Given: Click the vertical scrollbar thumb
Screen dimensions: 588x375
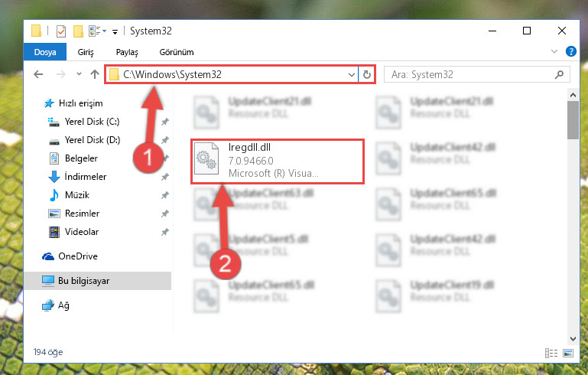Looking at the screenshot, I should [x=573, y=119].
